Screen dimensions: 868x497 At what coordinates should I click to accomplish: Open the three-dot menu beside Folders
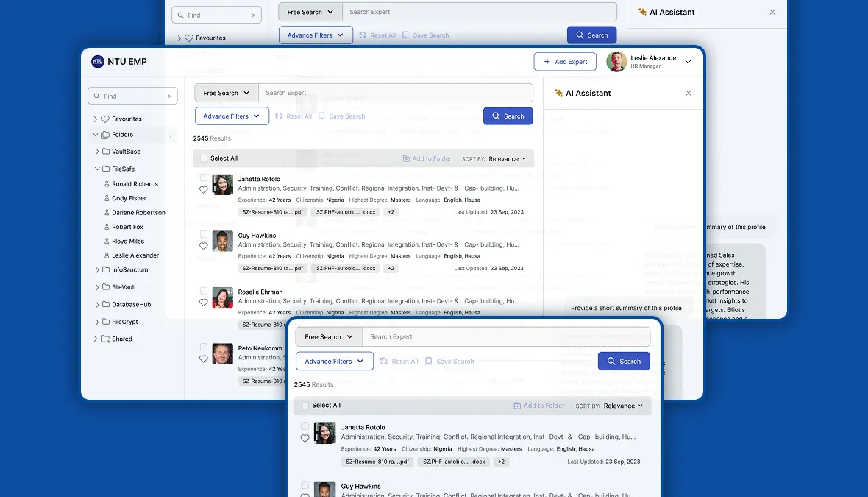[171, 135]
